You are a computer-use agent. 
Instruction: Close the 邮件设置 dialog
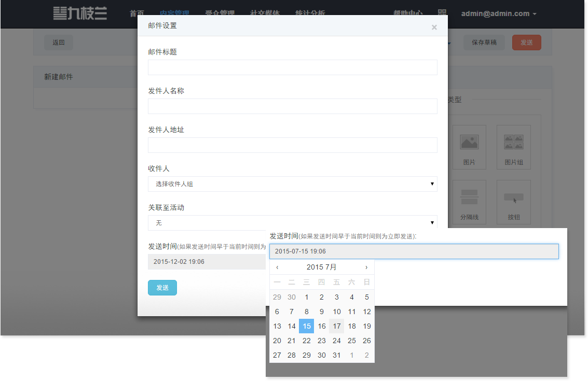pos(434,27)
